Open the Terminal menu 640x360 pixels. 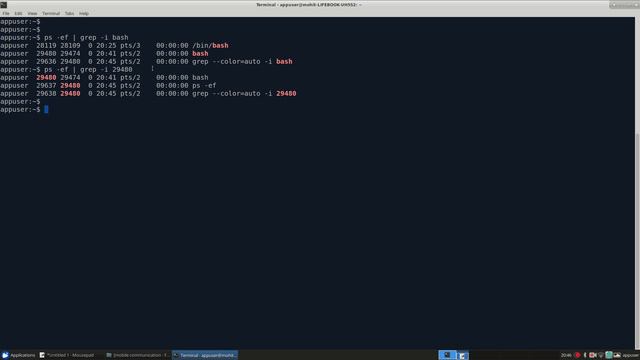[x=51, y=13]
